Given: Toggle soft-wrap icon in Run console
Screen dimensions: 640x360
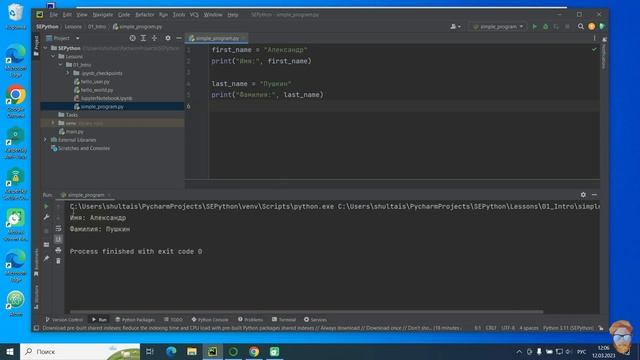Looking at the screenshot, I should click(58, 228).
